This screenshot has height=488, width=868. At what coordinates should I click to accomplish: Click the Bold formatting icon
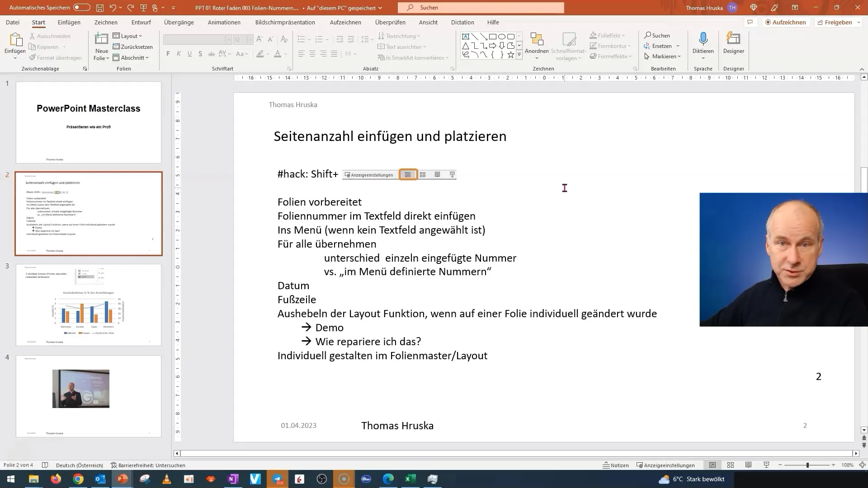click(x=168, y=54)
